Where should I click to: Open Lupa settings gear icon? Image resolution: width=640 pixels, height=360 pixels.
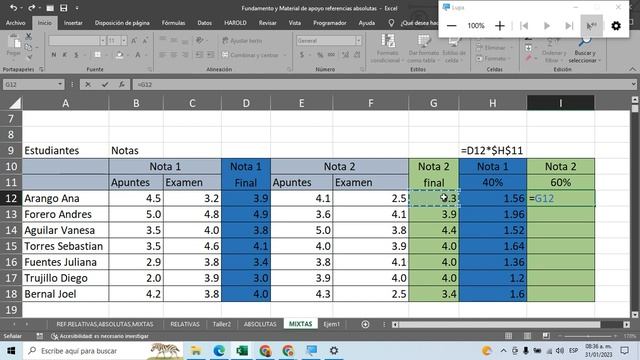point(616,26)
